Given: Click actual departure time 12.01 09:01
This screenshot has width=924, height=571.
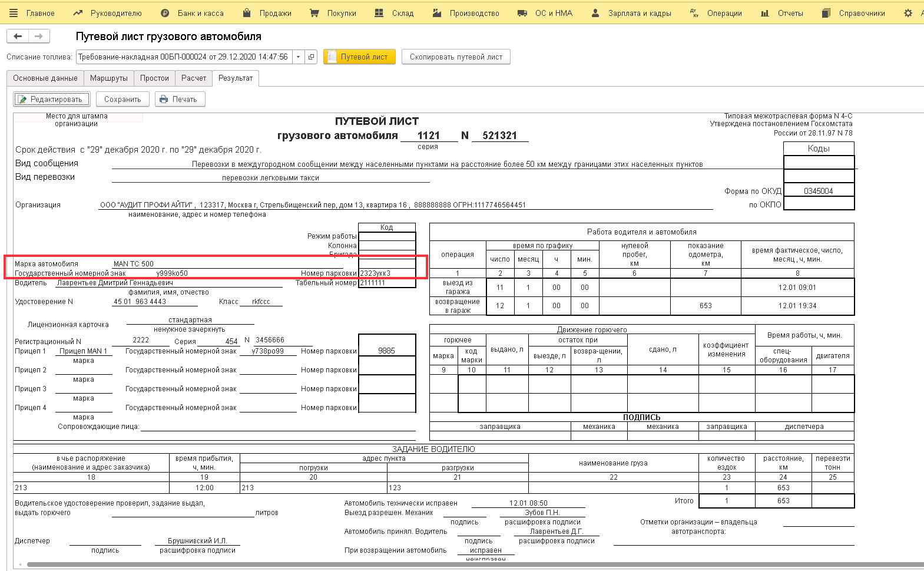Looking at the screenshot, I should click(797, 288).
